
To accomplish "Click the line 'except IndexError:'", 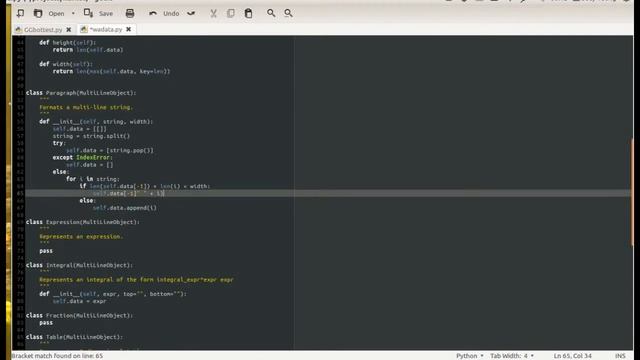I will 82,158.
